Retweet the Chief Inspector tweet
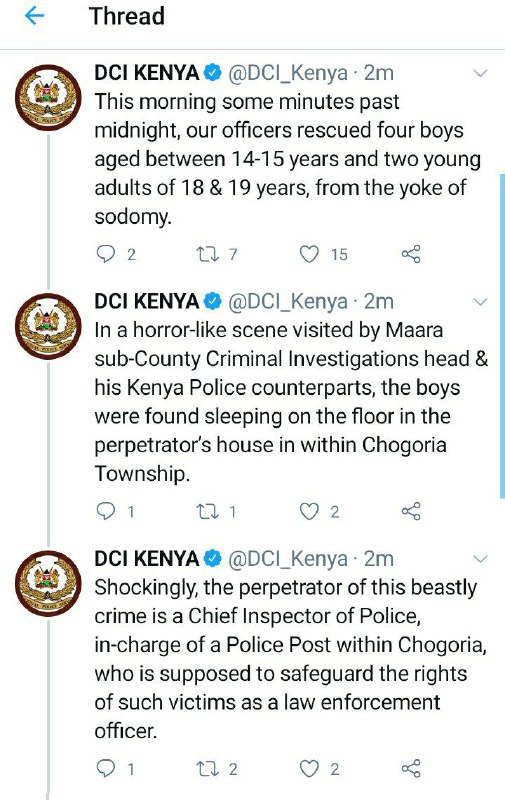 (x=208, y=768)
